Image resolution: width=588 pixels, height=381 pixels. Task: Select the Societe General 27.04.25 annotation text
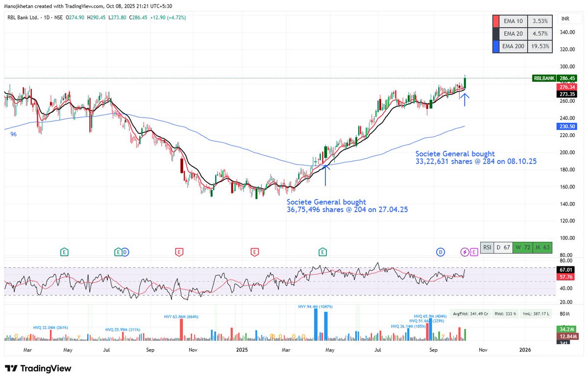[347, 206]
